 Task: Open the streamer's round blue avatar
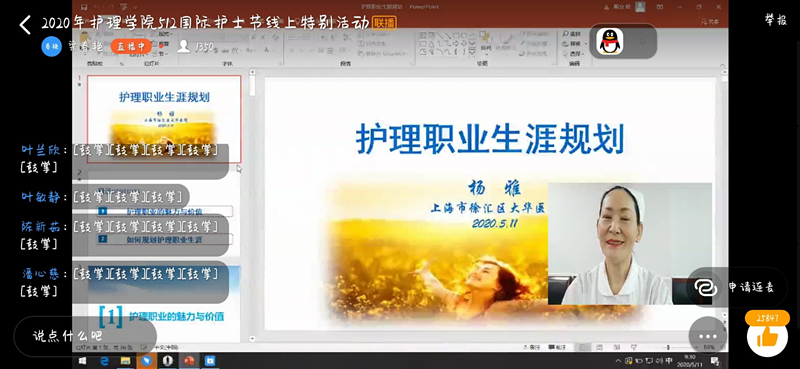point(52,46)
